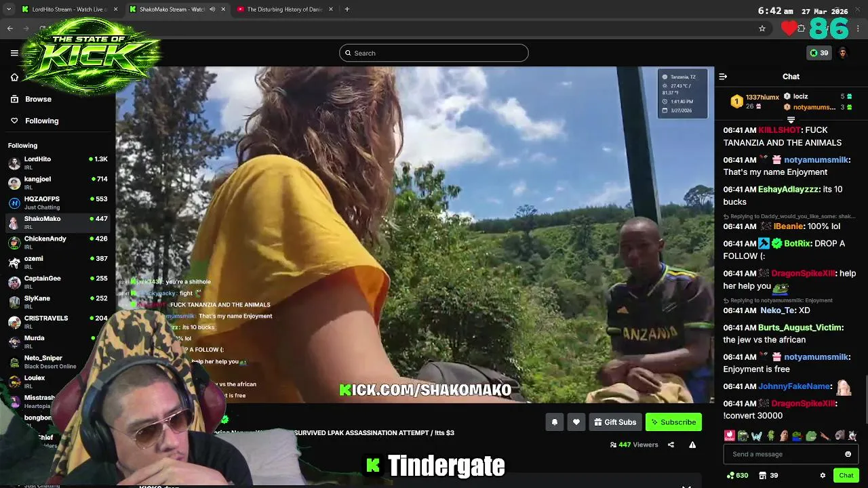Click Burts_August_Victim username in chat
868x488 pixels.
pyautogui.click(x=800, y=327)
